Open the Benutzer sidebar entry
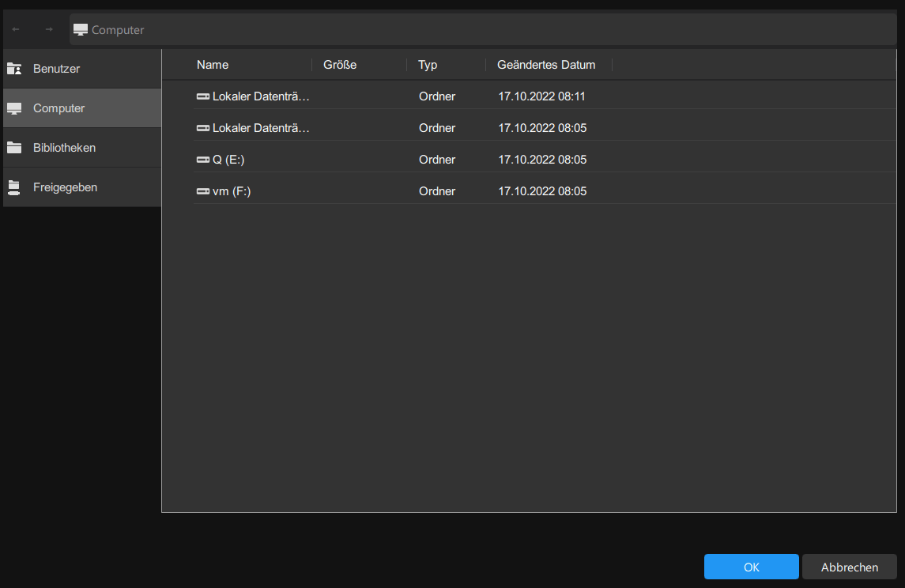905x588 pixels. click(x=82, y=69)
